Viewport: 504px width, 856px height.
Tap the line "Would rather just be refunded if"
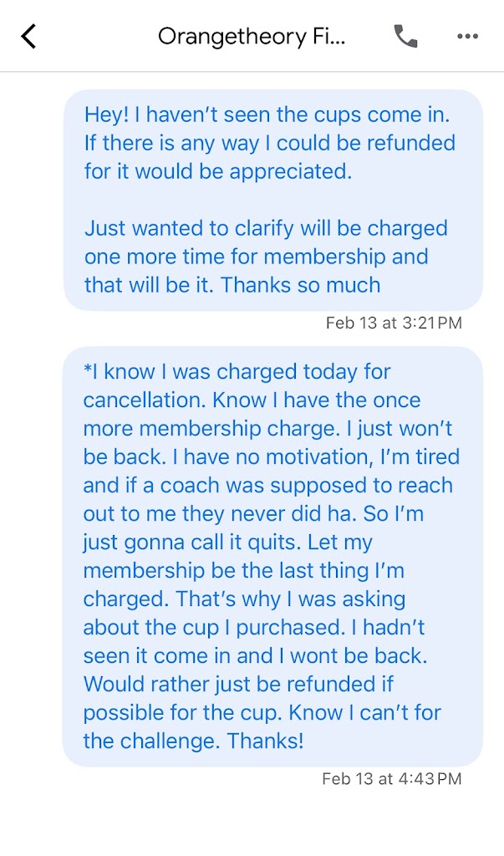coord(238,685)
